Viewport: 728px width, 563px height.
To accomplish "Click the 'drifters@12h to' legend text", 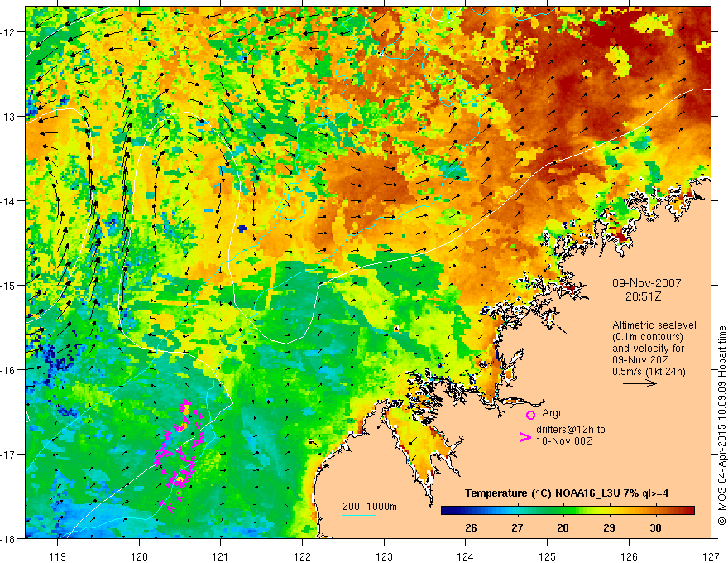I will (x=571, y=430).
